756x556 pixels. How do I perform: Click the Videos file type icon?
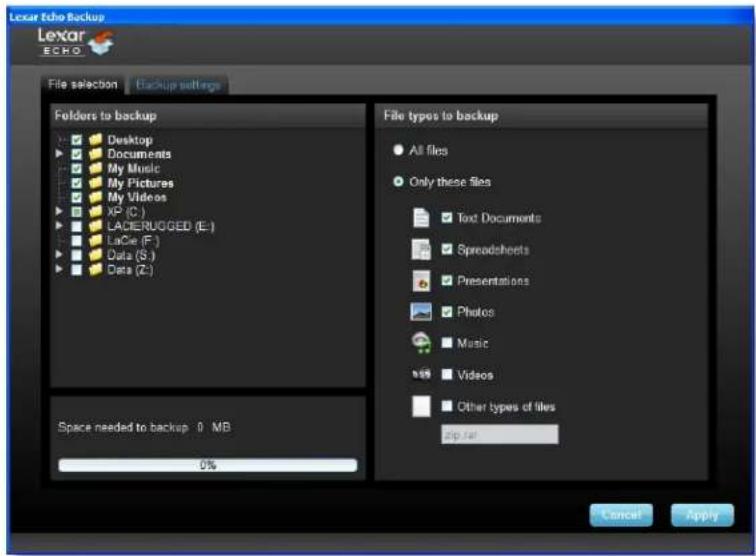coord(421,374)
